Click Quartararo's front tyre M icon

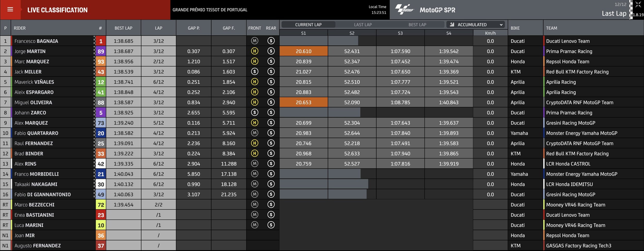click(x=255, y=133)
